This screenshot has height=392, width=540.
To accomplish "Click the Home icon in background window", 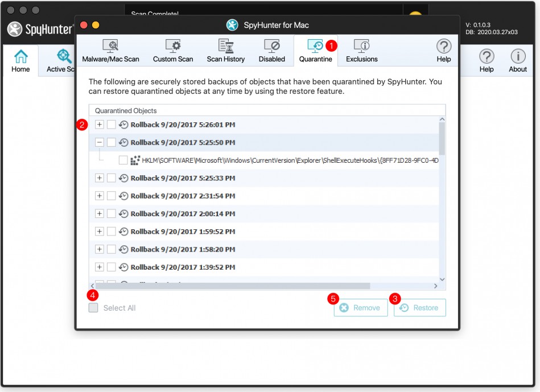I will (20, 60).
